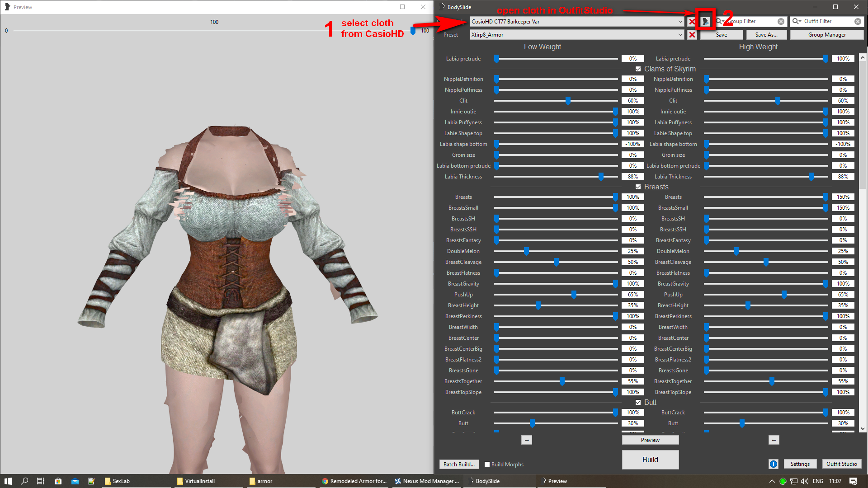The image size is (868, 488).
Task: Click low weight BreastsTogether 55% field
Action: [633, 381]
